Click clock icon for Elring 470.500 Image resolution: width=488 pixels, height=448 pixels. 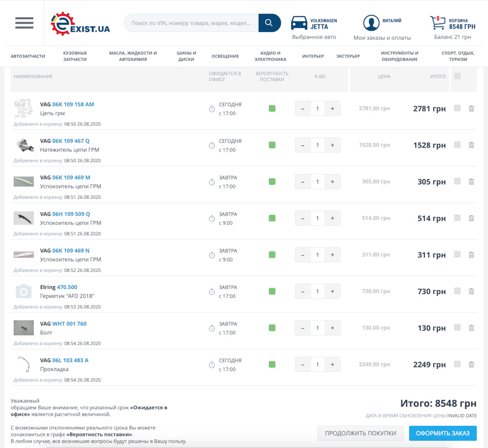211,292
